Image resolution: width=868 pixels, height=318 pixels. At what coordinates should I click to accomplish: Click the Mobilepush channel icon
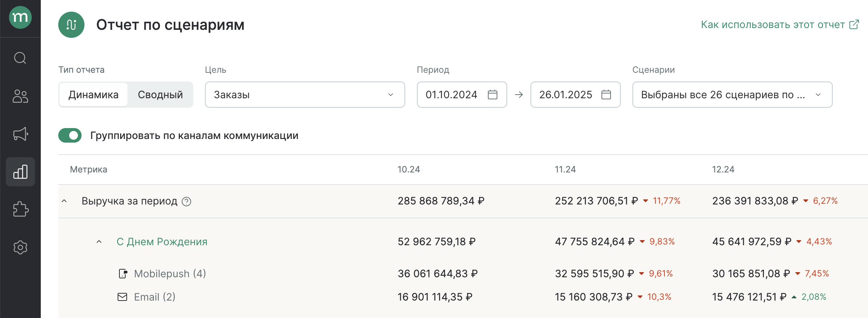click(123, 274)
